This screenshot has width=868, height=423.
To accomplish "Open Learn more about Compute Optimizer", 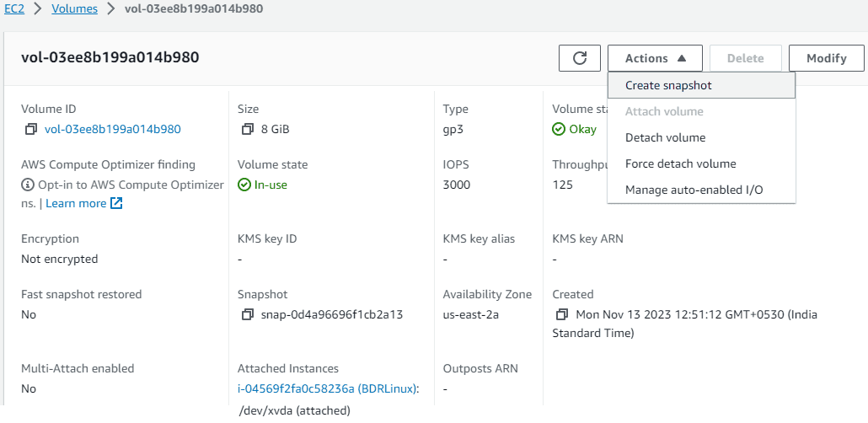I will [x=76, y=203].
